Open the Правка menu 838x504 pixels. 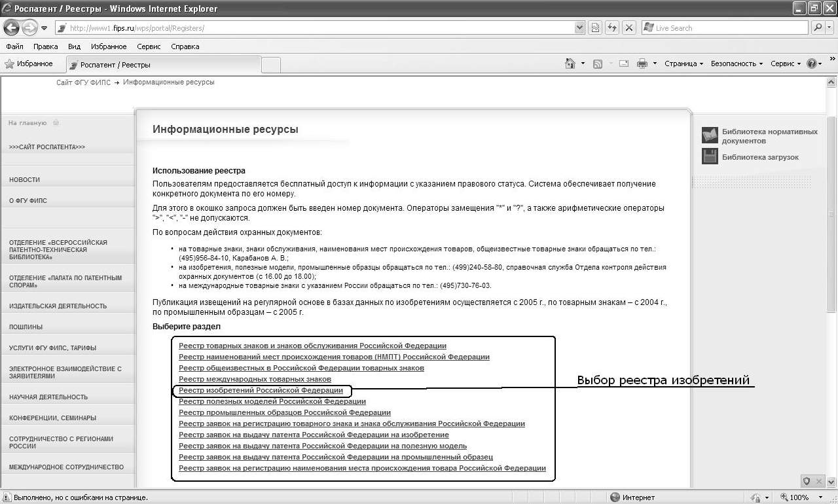coord(46,46)
